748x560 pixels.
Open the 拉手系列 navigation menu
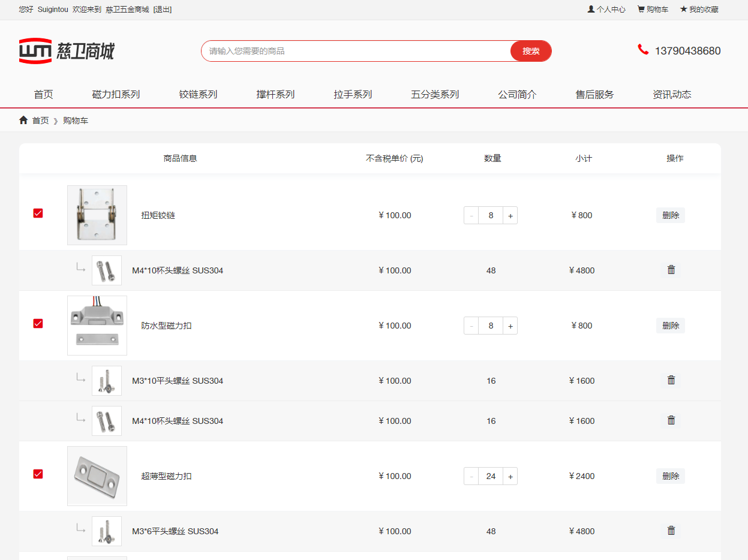(x=353, y=94)
